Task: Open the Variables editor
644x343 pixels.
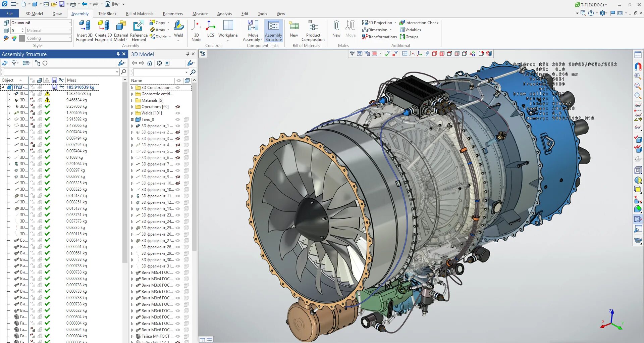Action: [410, 30]
